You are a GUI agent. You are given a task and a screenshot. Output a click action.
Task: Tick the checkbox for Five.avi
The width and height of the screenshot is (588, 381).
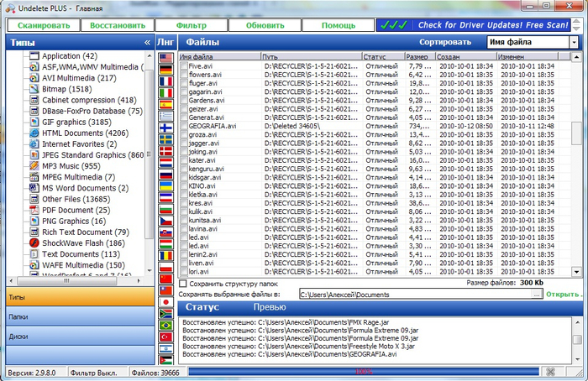point(184,66)
